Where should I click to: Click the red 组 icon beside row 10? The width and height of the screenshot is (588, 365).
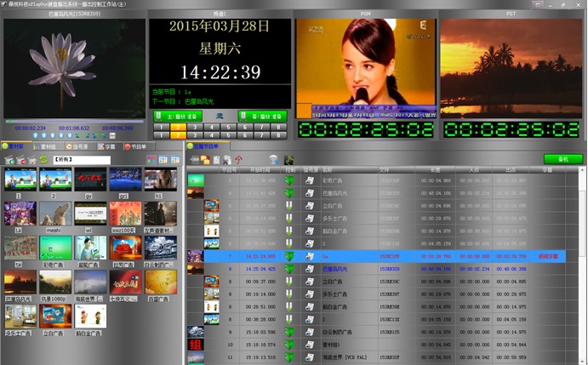pyautogui.click(x=196, y=345)
